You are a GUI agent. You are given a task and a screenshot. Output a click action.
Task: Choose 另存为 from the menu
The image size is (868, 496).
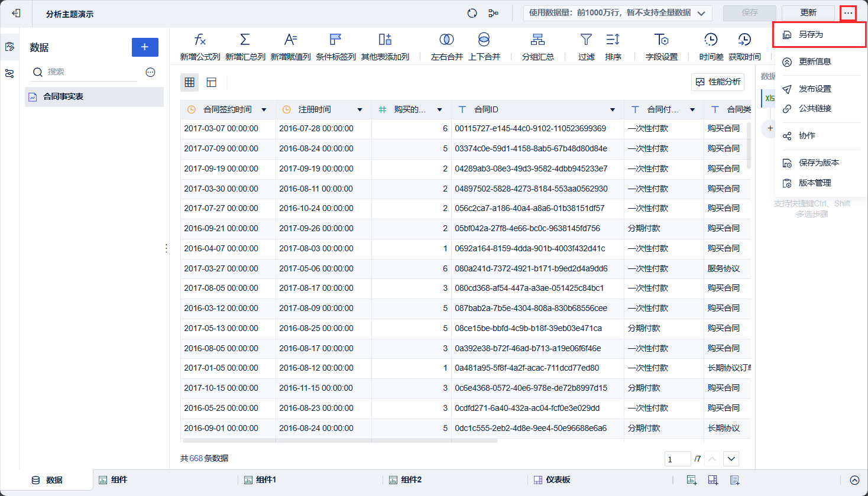tap(820, 35)
